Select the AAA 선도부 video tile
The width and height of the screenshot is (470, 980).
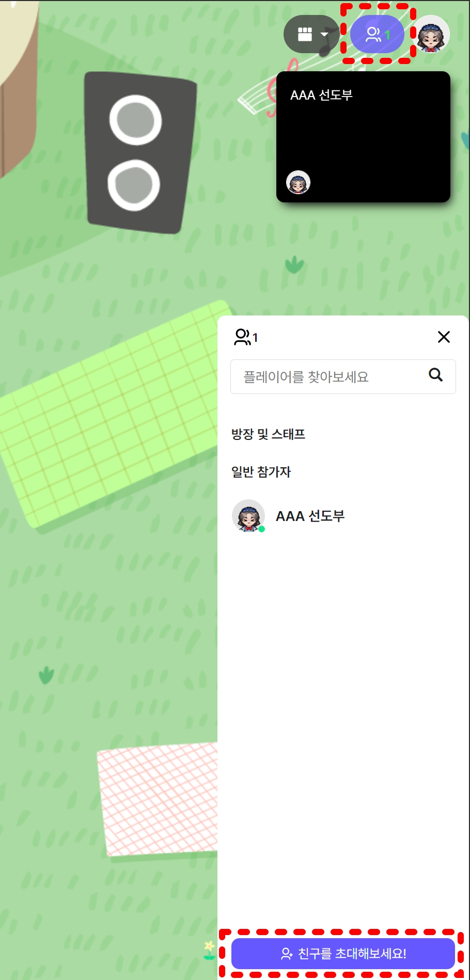pos(363,136)
